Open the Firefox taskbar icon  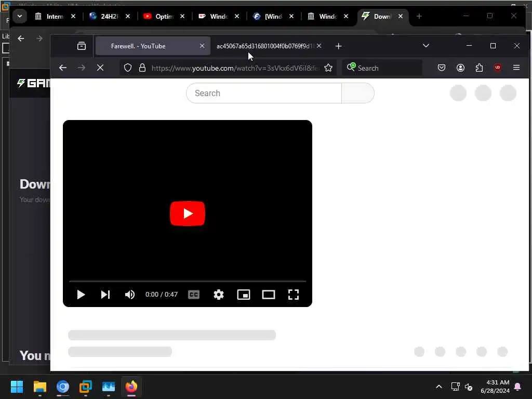pos(131,387)
